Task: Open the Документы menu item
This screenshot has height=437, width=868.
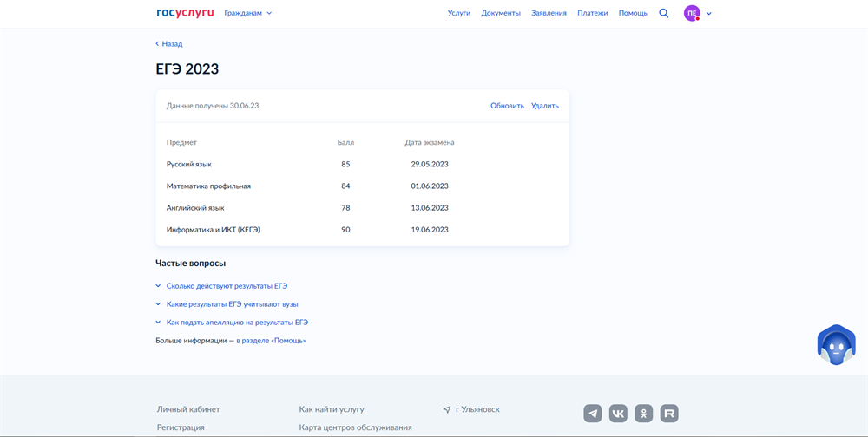Action: (501, 13)
